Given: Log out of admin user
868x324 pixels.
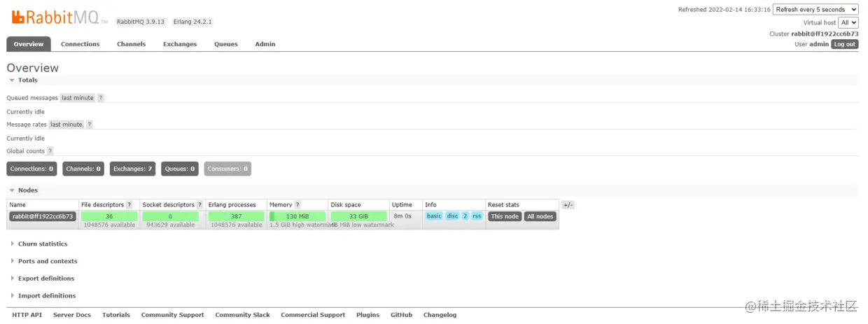Looking at the screenshot, I should coord(845,44).
